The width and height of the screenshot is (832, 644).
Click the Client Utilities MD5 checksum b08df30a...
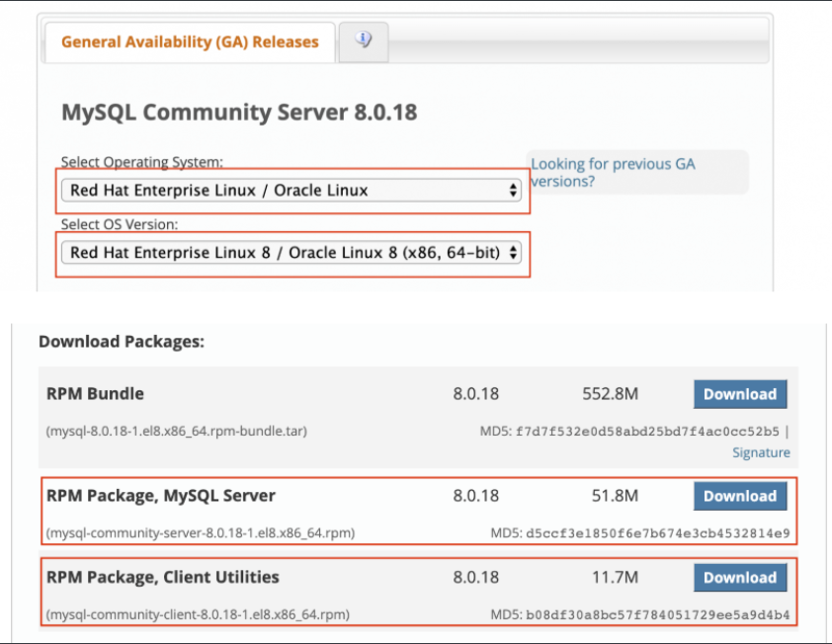[x=658, y=614]
